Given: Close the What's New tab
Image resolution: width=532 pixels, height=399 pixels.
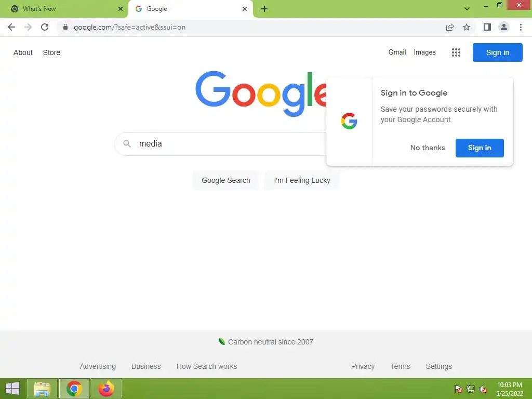Looking at the screenshot, I should coord(121,9).
